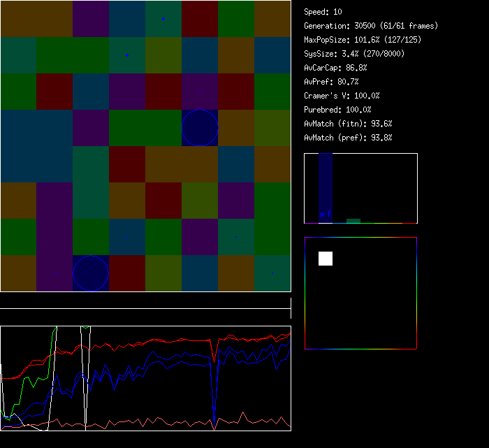Select the small teal histogram bar

coord(353,221)
